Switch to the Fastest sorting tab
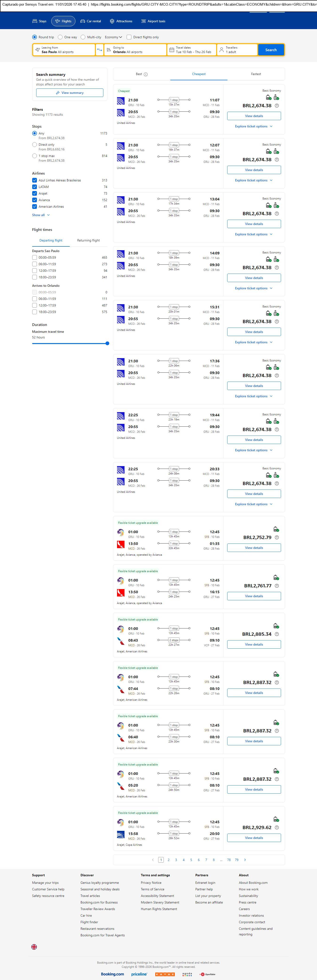This screenshot has height=980, width=317. [256, 74]
